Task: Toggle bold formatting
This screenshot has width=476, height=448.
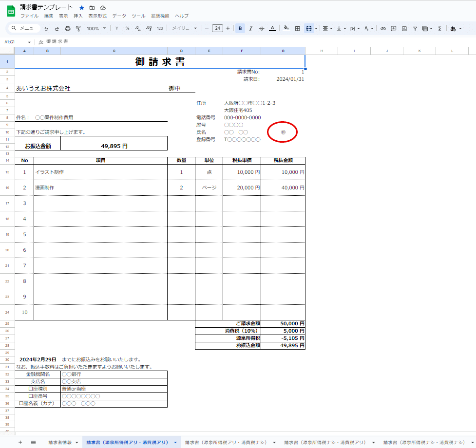Action: pyautogui.click(x=240, y=29)
